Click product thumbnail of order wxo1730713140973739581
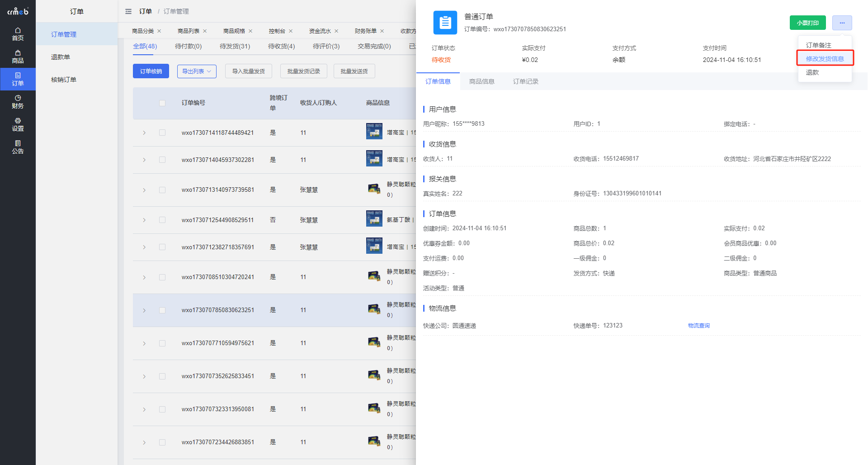 [x=374, y=189]
